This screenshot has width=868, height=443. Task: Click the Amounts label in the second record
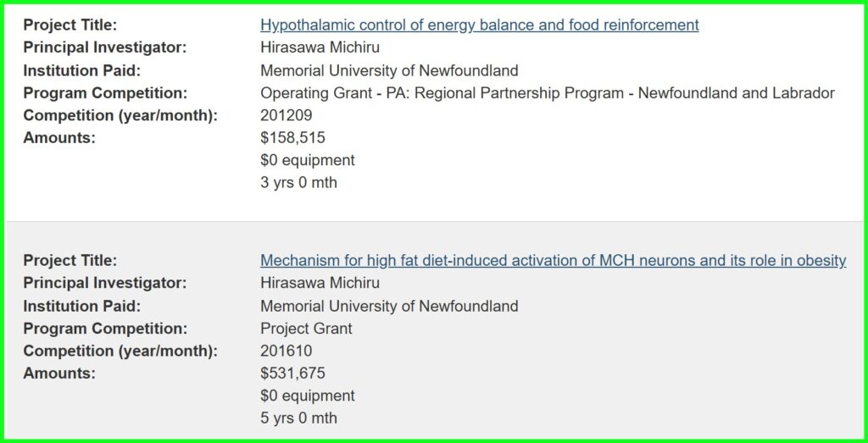click(x=59, y=374)
